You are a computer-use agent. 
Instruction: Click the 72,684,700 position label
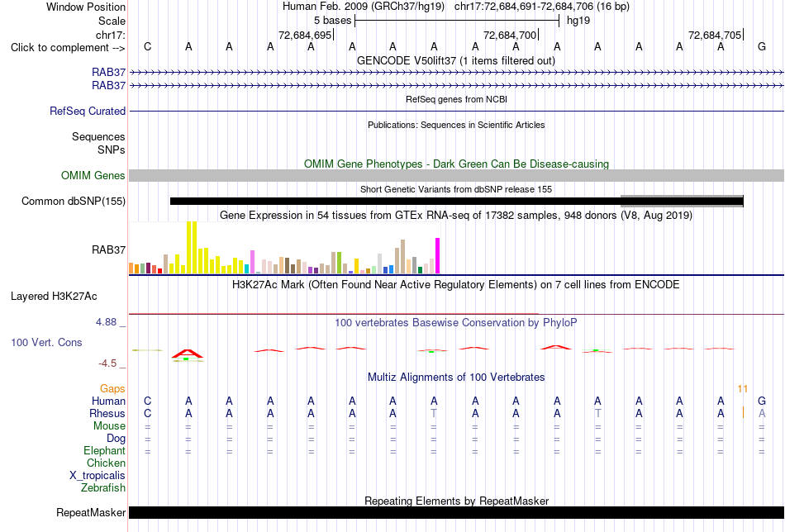[510, 35]
